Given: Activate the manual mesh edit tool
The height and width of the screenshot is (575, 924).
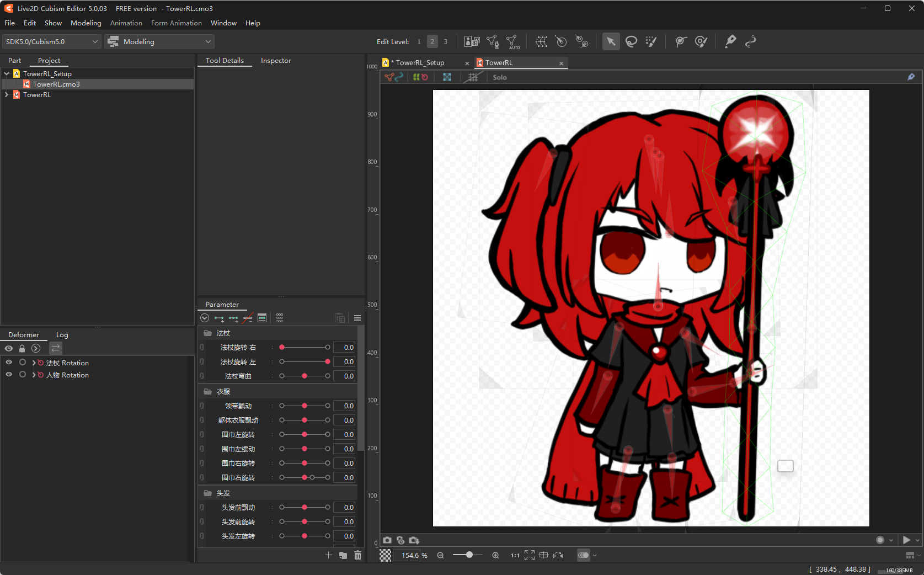Looking at the screenshot, I should (493, 41).
